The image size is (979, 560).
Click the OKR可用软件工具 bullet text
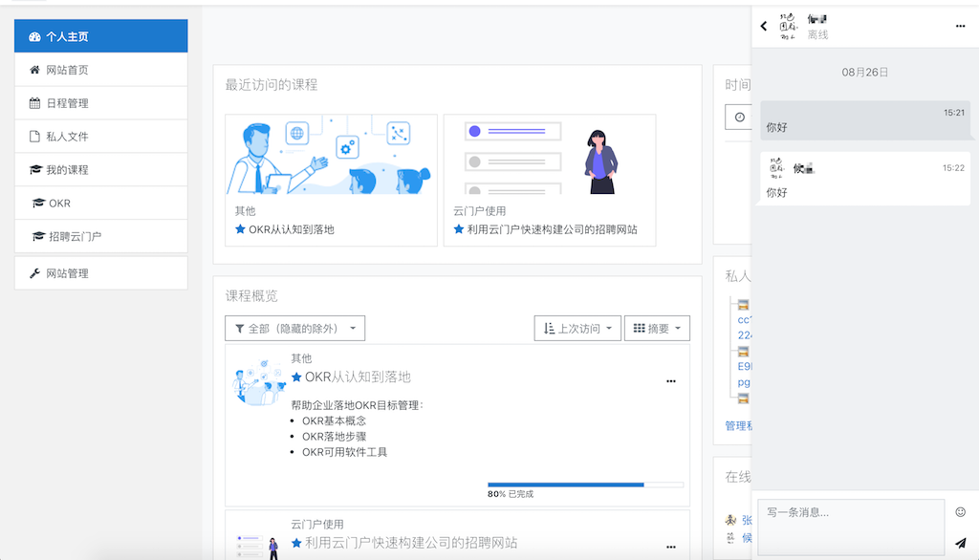point(344,452)
